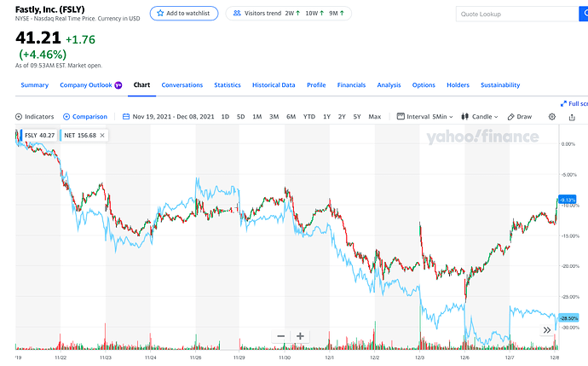Click the share chart icon
Image resolution: width=588 pixels, height=366 pixels.
click(572, 117)
